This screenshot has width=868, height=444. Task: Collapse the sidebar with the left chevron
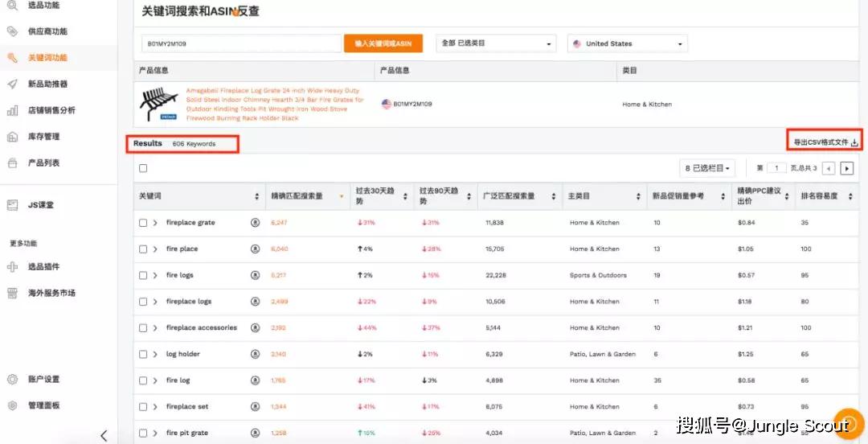tap(104, 435)
